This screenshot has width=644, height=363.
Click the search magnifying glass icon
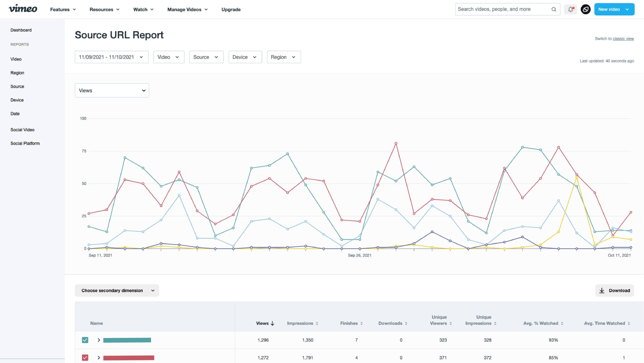pyautogui.click(x=554, y=9)
